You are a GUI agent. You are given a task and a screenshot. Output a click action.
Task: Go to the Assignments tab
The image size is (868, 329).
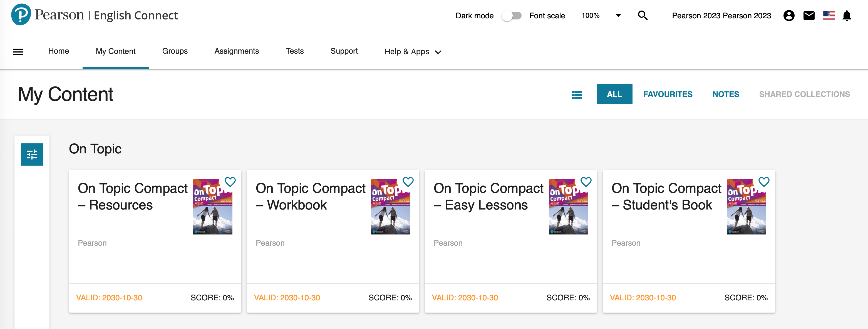point(237,51)
